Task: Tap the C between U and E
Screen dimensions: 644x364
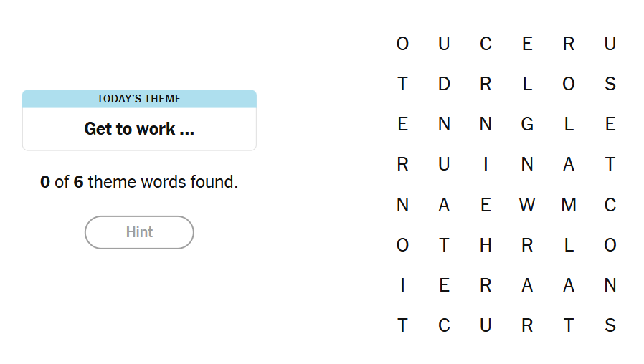Action: pos(486,44)
